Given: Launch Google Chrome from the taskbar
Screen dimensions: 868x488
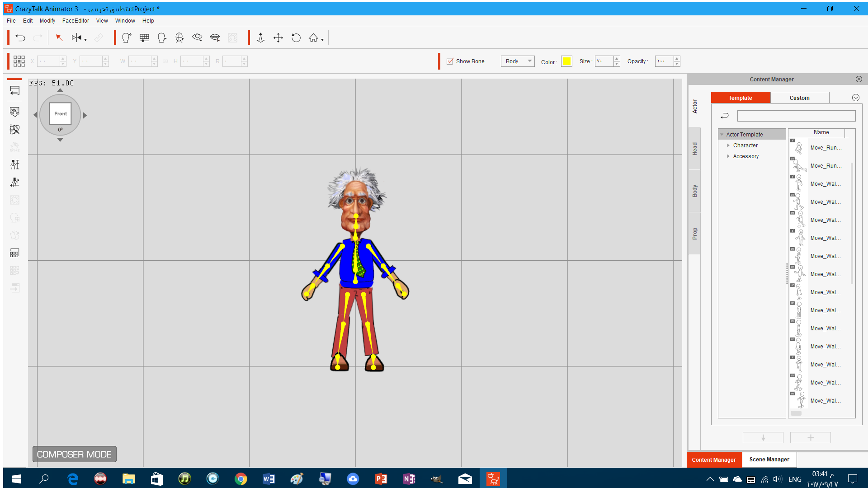Looking at the screenshot, I should (x=241, y=479).
